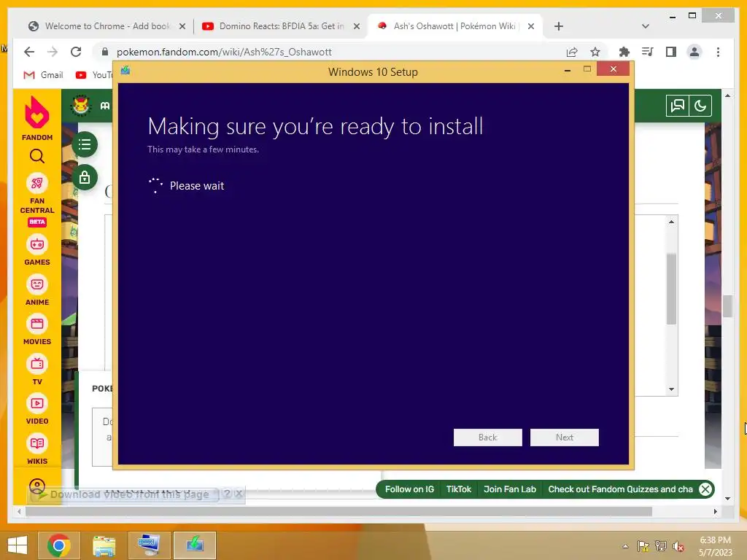This screenshot has height=560, width=747.
Task: Go back in Chrome
Action: (x=29, y=52)
